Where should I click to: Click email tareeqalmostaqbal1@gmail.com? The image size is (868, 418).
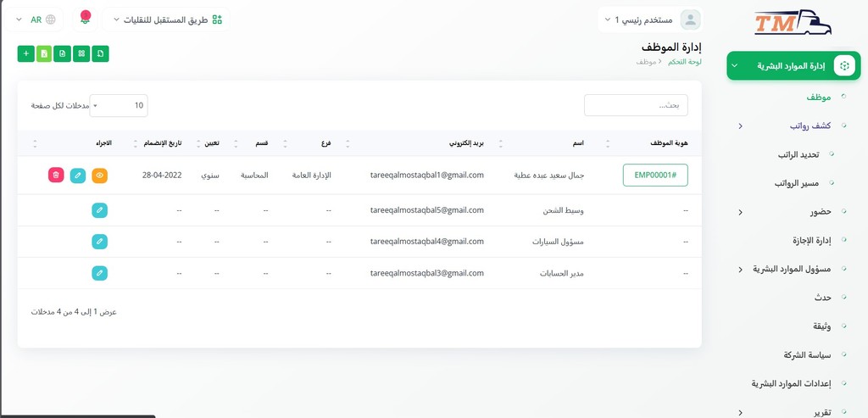[427, 175]
